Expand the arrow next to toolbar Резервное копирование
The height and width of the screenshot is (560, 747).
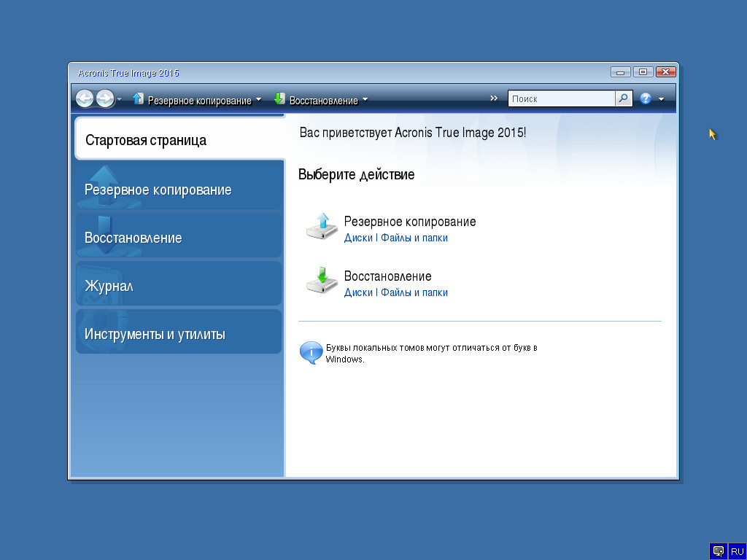(259, 99)
